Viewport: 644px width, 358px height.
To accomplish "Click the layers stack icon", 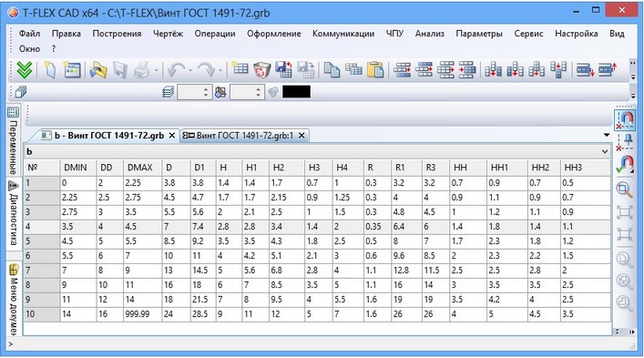I will pyautogui.click(x=168, y=92).
